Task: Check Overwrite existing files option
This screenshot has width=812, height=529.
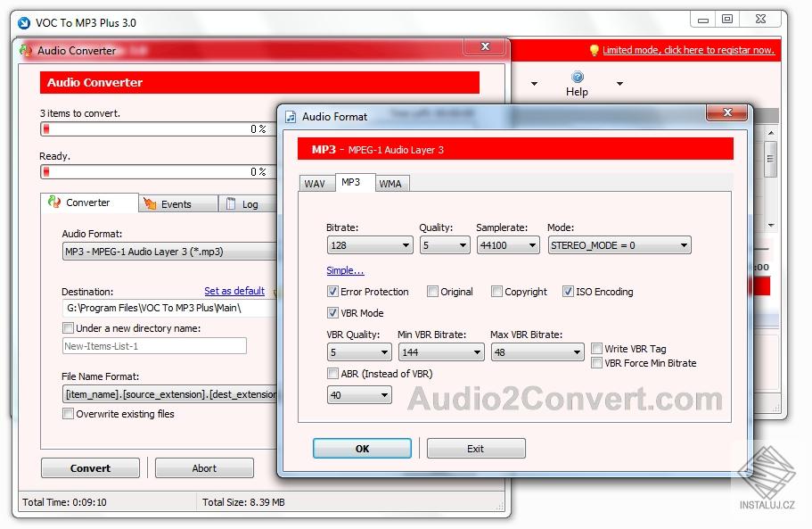Action: [x=68, y=413]
